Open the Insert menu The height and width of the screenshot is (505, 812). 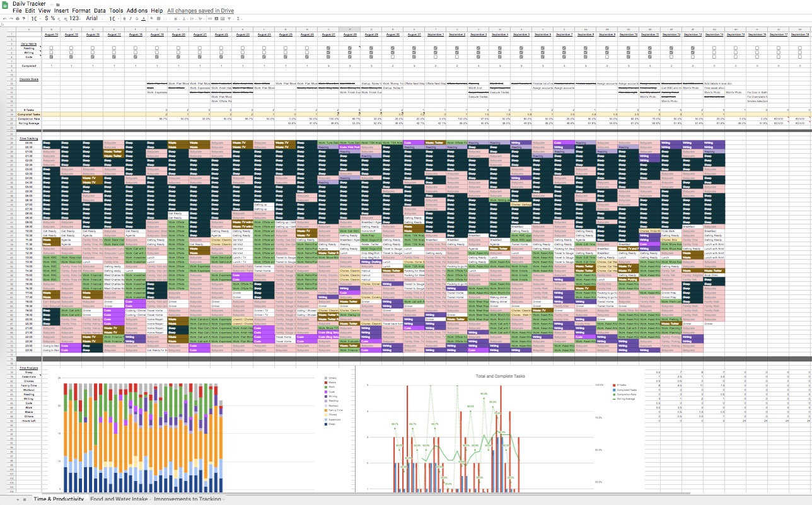pyautogui.click(x=61, y=11)
